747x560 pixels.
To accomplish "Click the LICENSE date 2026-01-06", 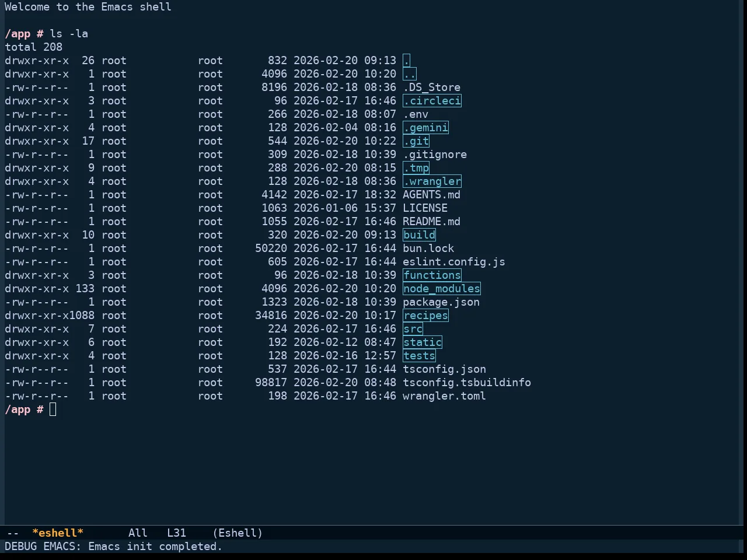I will click(x=326, y=208).
